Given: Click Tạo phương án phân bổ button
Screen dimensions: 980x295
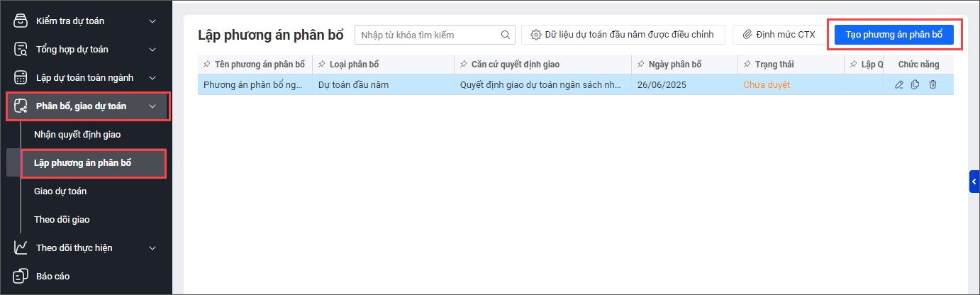Looking at the screenshot, I should click(893, 34).
